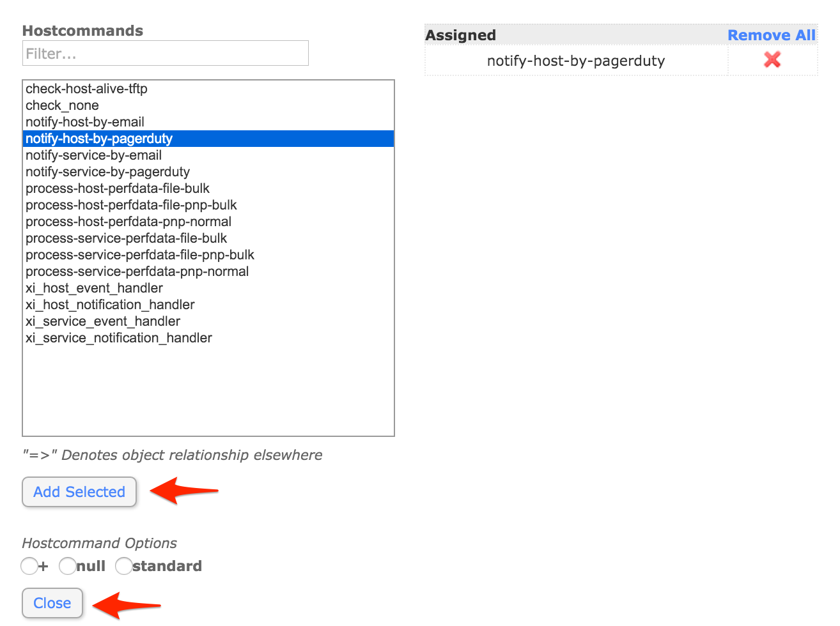This screenshot has height=626, width=840.
Task: Pick notify-service-by-email command
Action: point(93,155)
